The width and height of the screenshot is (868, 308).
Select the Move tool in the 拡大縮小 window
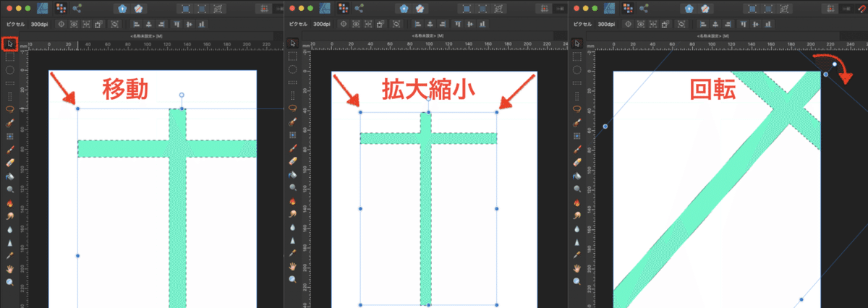(x=294, y=44)
